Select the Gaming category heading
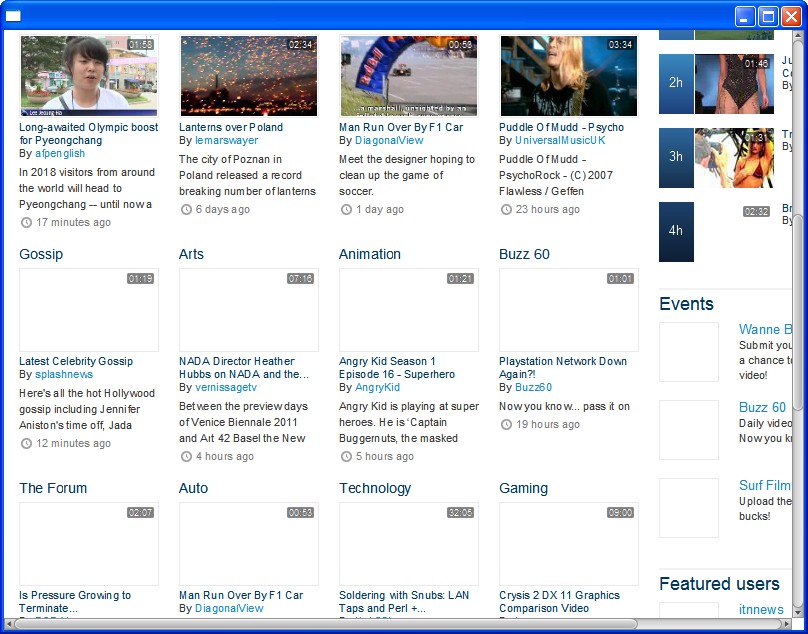Image resolution: width=808 pixels, height=634 pixels. 523,488
